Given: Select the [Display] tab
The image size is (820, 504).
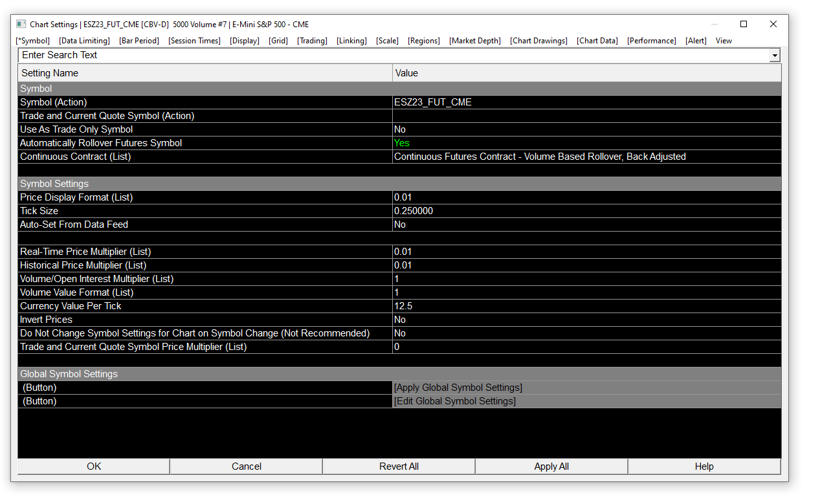Looking at the screenshot, I should point(245,41).
